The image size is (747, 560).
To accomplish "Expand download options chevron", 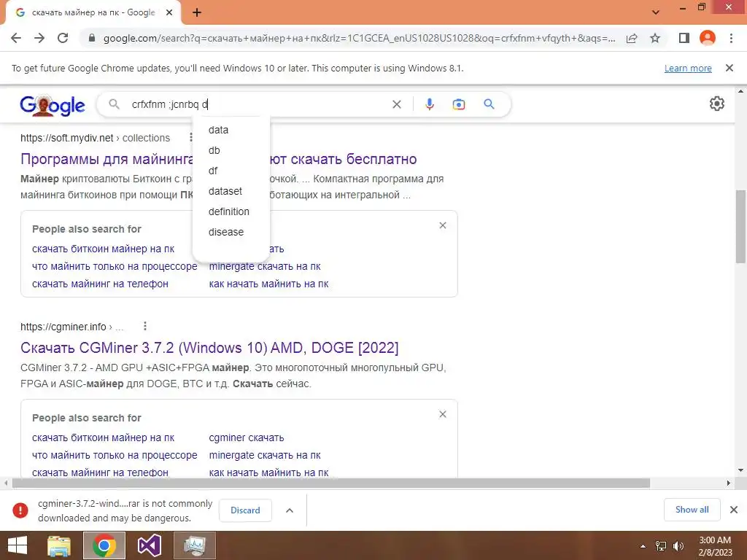I will (289, 510).
